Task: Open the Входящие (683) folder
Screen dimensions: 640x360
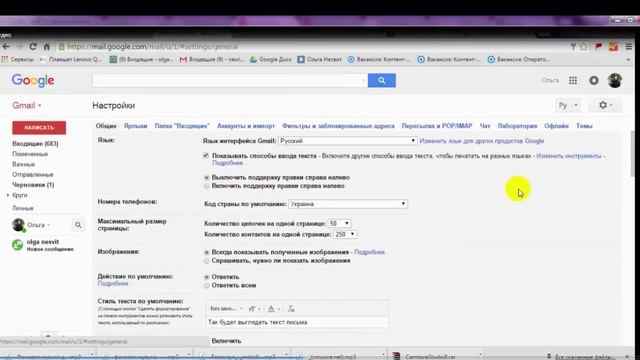Action: click(x=35, y=144)
